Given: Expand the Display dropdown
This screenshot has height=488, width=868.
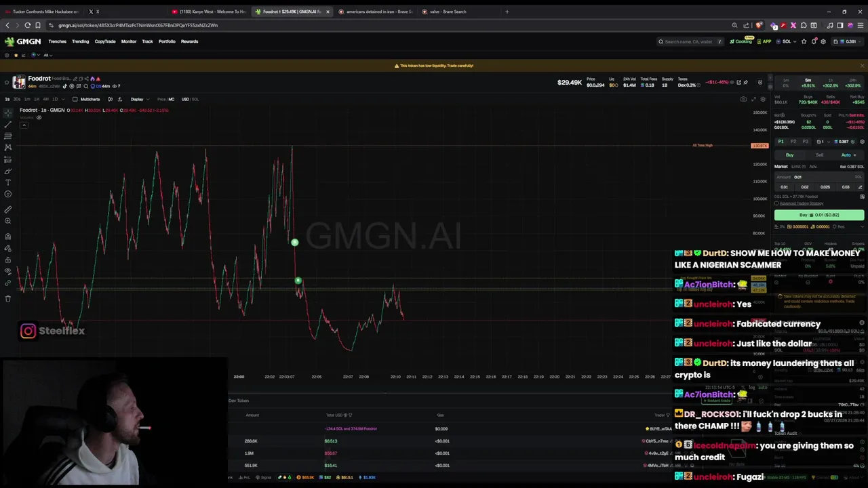Looking at the screenshot, I should pyautogui.click(x=140, y=99).
